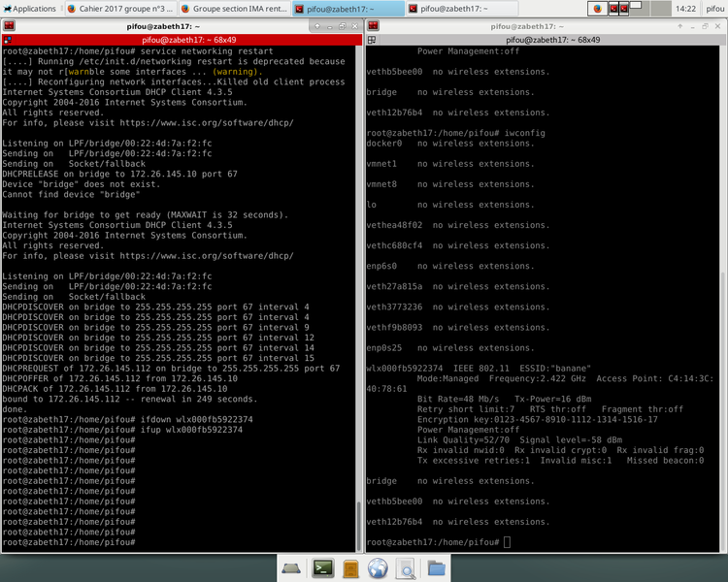Open the left window's titlebar menu icon

pos(9,26)
